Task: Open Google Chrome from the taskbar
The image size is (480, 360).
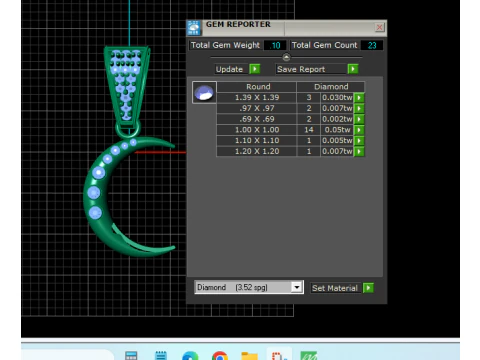Action: [220, 356]
